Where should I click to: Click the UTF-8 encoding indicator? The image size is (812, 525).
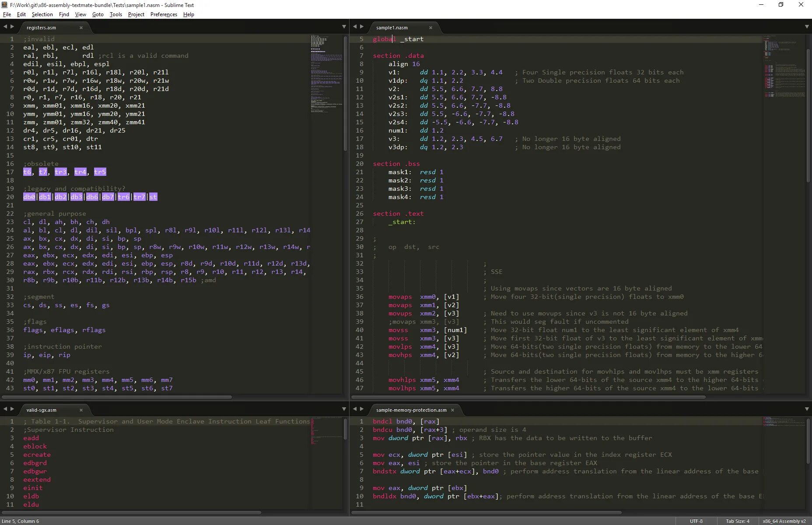(x=696, y=521)
